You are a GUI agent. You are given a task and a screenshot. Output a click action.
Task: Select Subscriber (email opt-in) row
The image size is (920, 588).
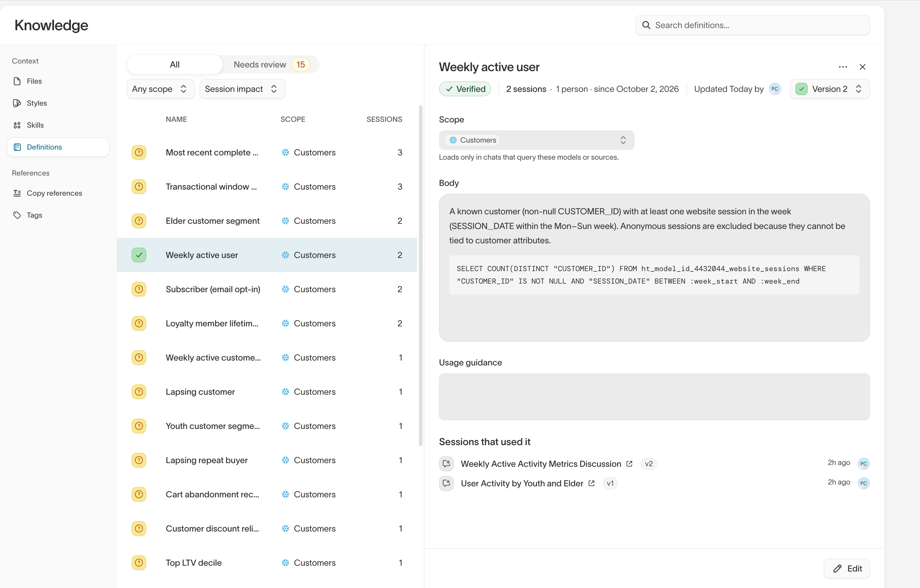267,289
